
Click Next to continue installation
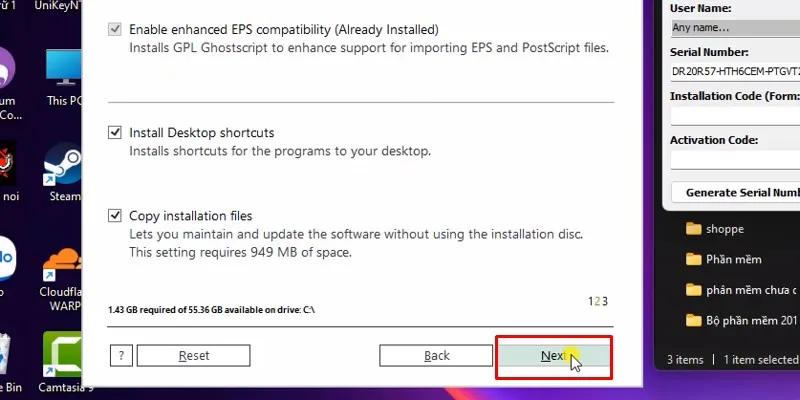(x=553, y=355)
